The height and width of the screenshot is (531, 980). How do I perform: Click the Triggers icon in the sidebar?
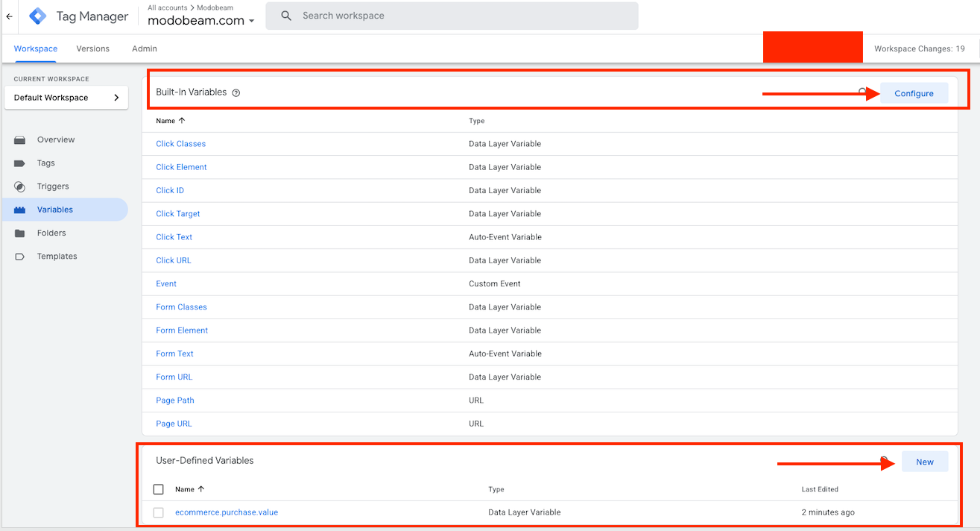(20, 186)
